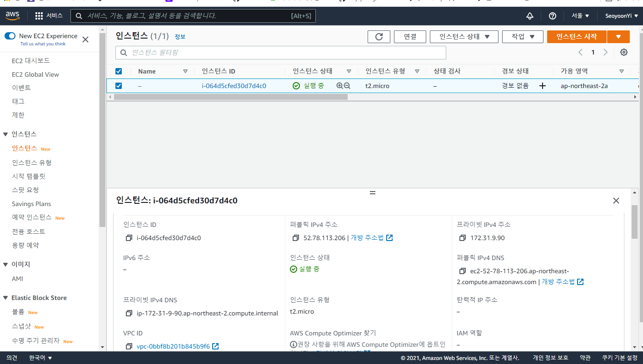Open the 한국어 language selector

(x=40, y=358)
